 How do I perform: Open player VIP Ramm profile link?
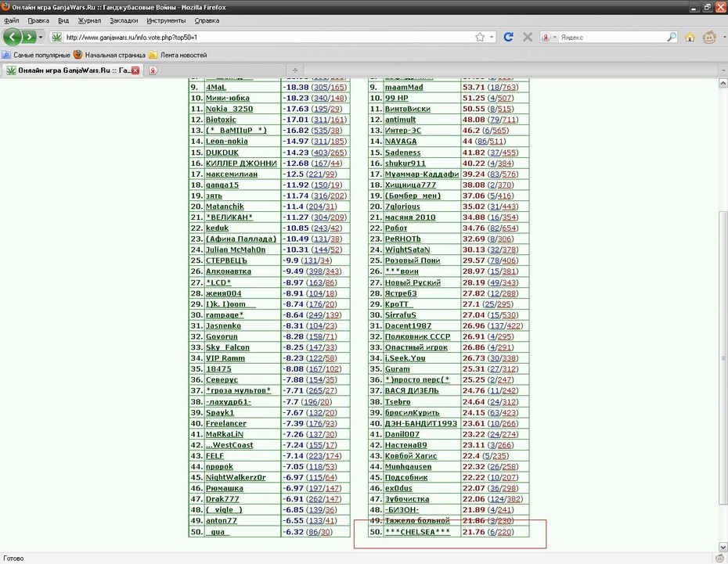(x=225, y=358)
